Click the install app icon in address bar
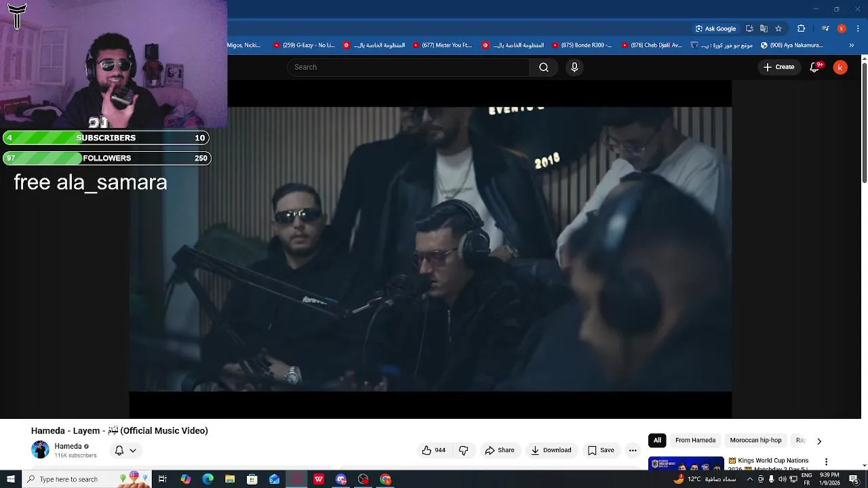 pyautogui.click(x=749, y=28)
